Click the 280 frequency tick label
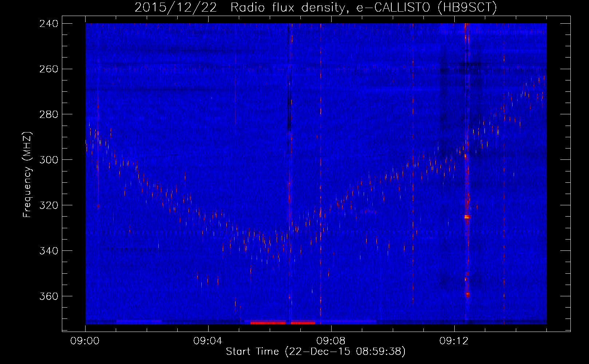Image resolution: width=589 pixels, height=364 pixels. click(49, 114)
